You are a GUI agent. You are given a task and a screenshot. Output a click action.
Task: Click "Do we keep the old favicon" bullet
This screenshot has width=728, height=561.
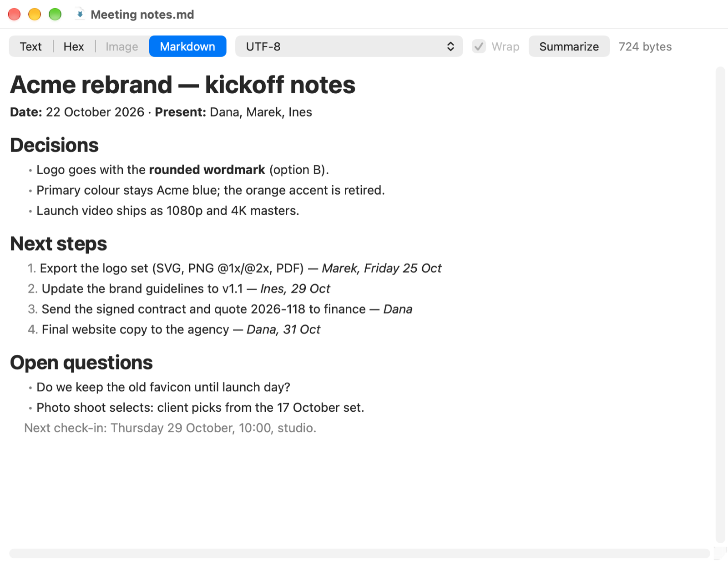tap(163, 387)
